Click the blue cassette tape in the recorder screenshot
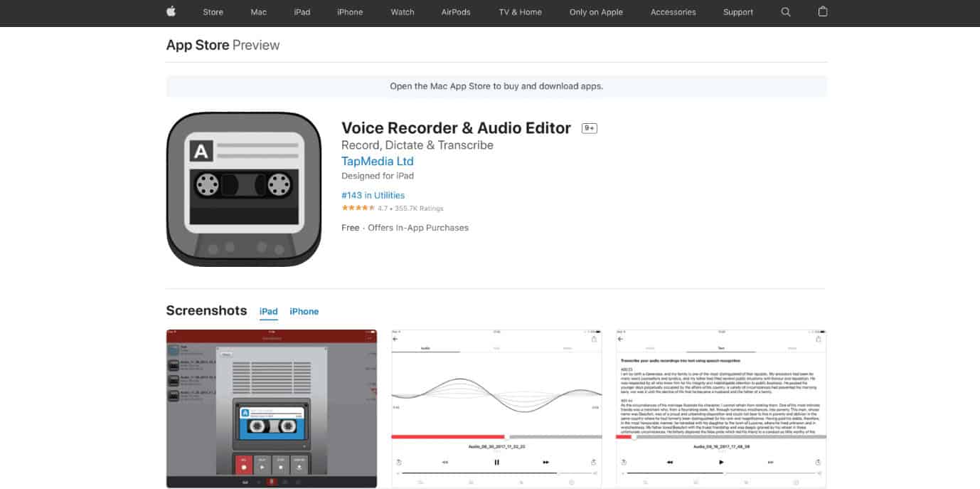The height and width of the screenshot is (489, 980). click(272, 425)
